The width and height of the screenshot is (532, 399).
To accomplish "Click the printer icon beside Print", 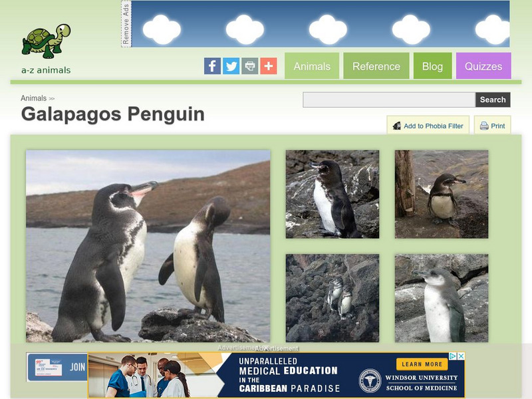I will 485,125.
